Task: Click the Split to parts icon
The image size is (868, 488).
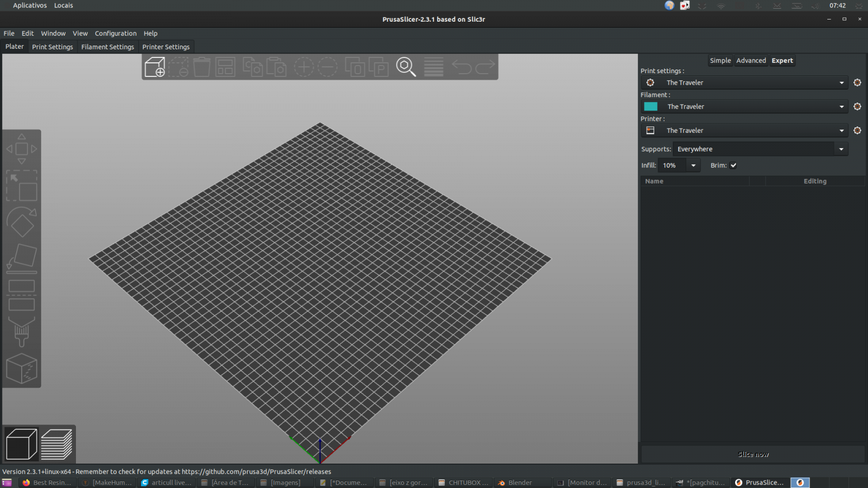Action: (379, 67)
